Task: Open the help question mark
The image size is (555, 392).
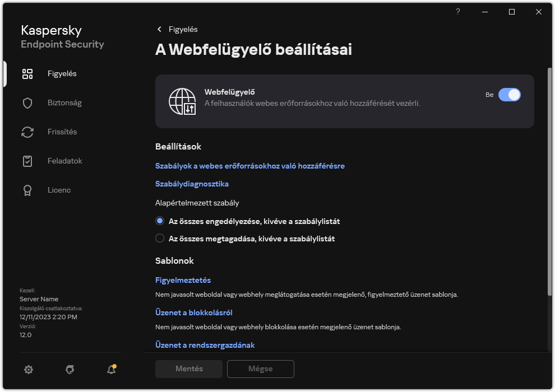Action: [457, 12]
